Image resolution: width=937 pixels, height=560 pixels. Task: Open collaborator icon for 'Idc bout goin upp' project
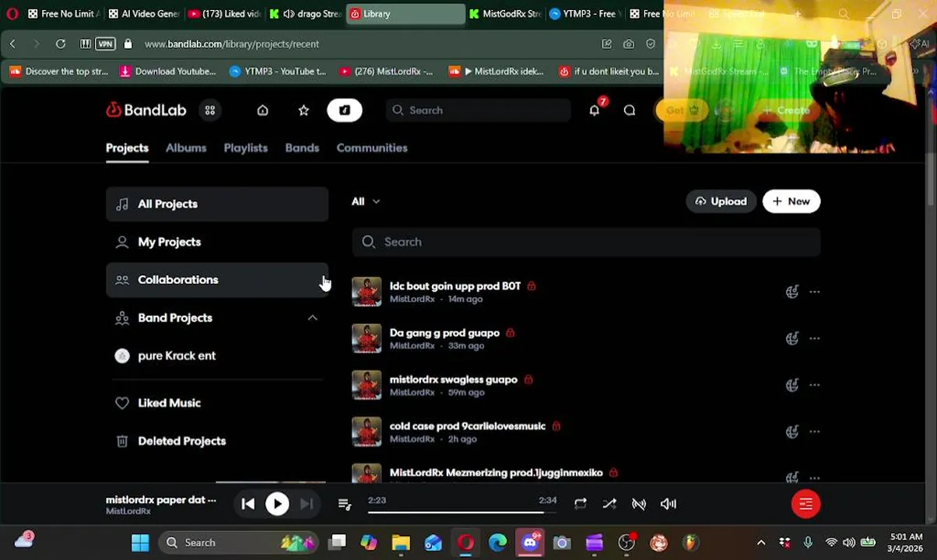click(791, 292)
